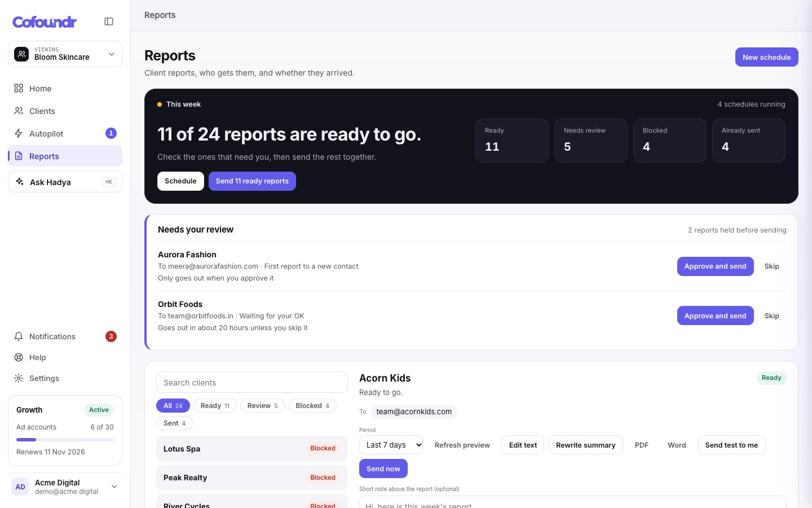Click the Home grid icon
This screenshot has height=508, width=812.
19,88
